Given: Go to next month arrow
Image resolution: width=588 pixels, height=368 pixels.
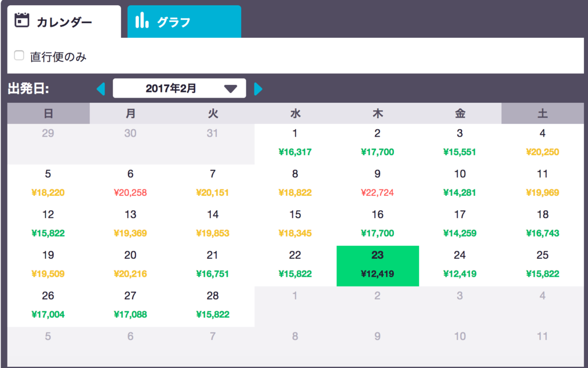Looking at the screenshot, I should 258,89.
